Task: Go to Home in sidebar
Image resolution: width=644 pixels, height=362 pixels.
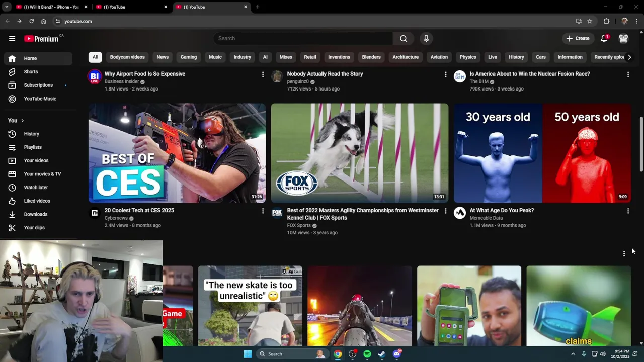Action: 38,58
